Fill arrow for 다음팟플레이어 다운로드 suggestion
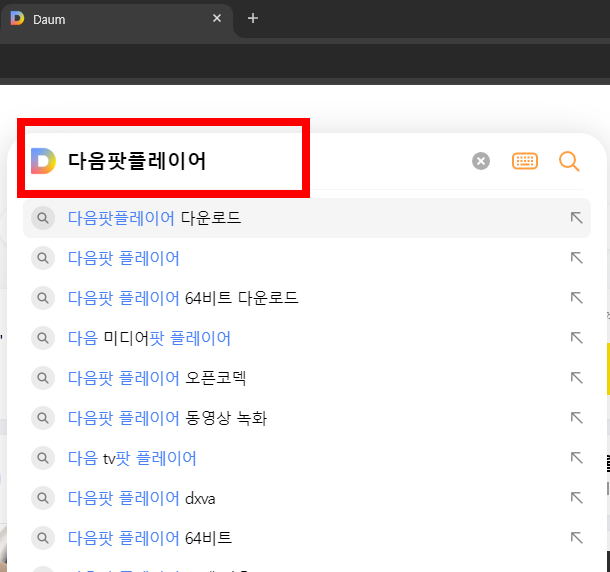610x572 pixels. tap(577, 218)
